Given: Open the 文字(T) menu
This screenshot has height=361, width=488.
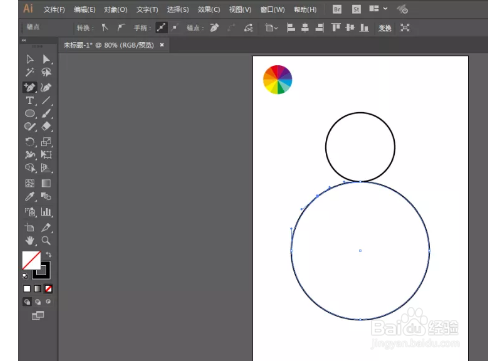Looking at the screenshot, I should click(x=147, y=10).
